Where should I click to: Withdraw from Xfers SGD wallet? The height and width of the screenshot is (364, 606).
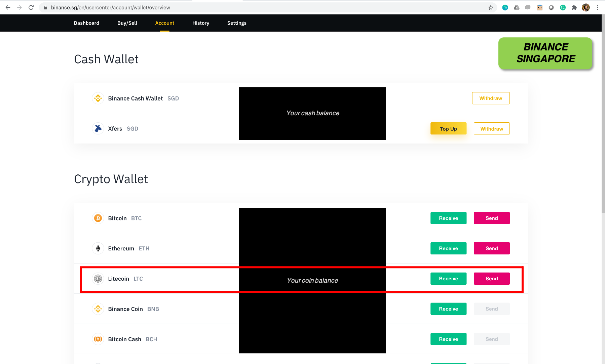coord(492,128)
